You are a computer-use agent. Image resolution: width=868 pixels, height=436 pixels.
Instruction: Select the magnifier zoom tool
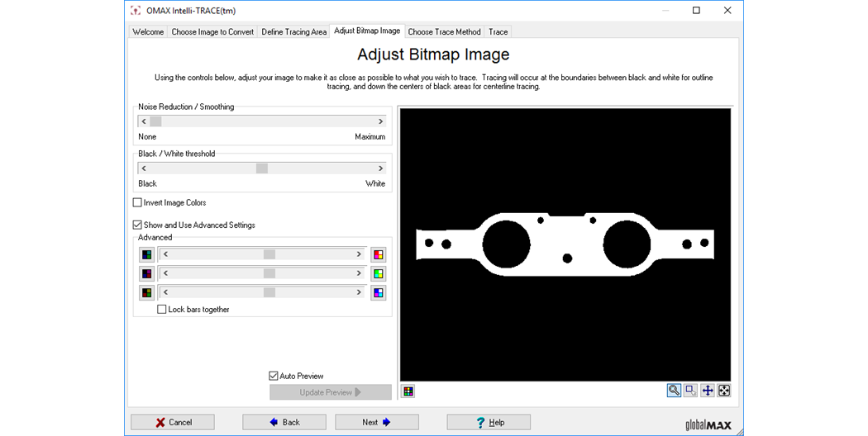674,390
